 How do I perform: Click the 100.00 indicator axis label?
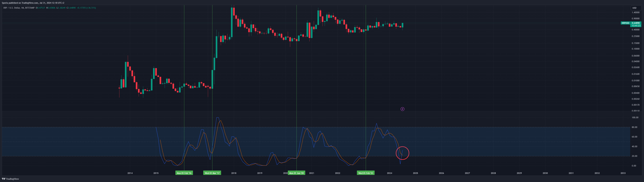tap(635, 118)
